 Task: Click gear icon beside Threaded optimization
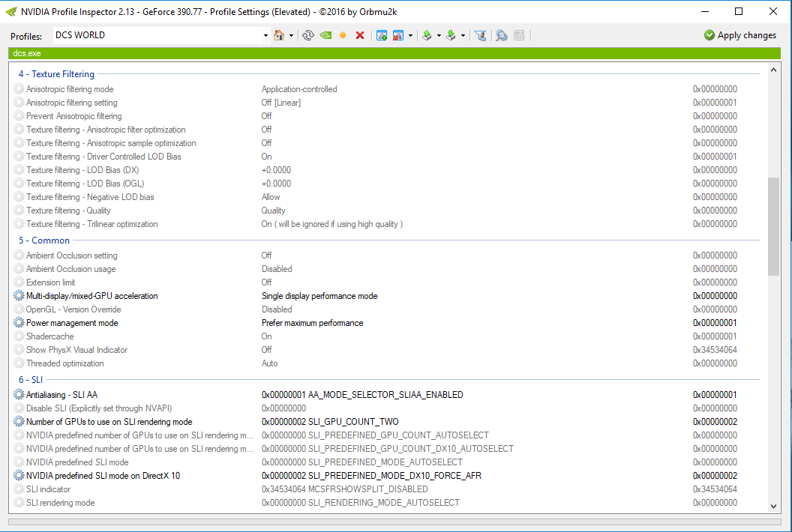point(19,363)
